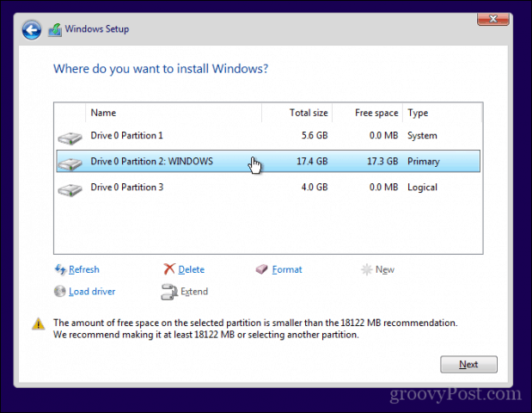Click drive icon for Partition 2: WINDOWS
The image size is (532, 413).
[x=70, y=163]
